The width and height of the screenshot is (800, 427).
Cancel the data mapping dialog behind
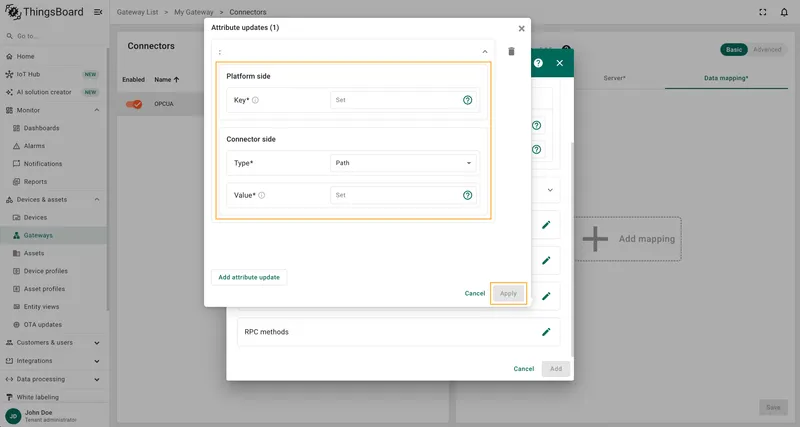coord(523,368)
